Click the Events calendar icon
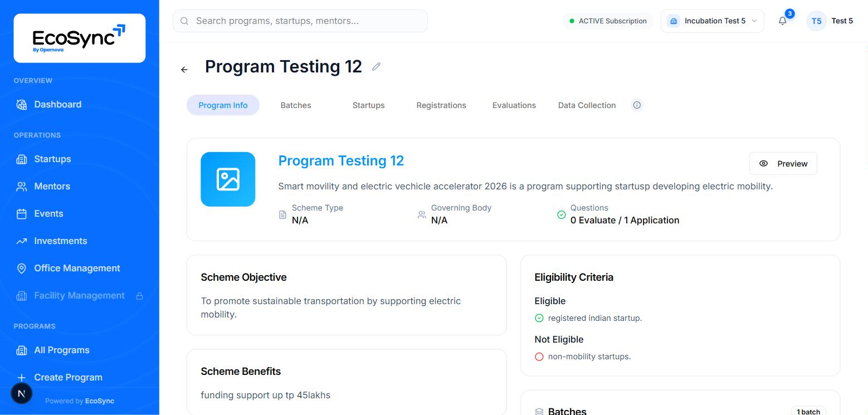This screenshot has width=868, height=415. point(22,214)
